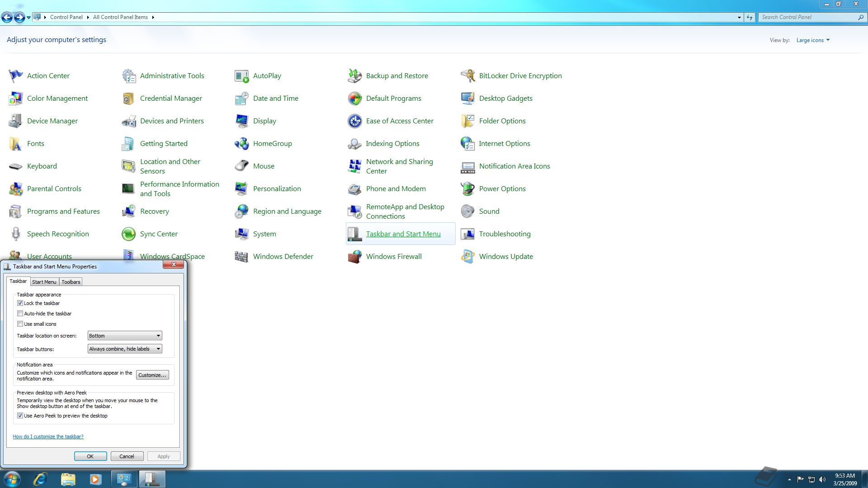Click the Date and Time icon
This screenshot has width=868, height=488.
tap(242, 99)
